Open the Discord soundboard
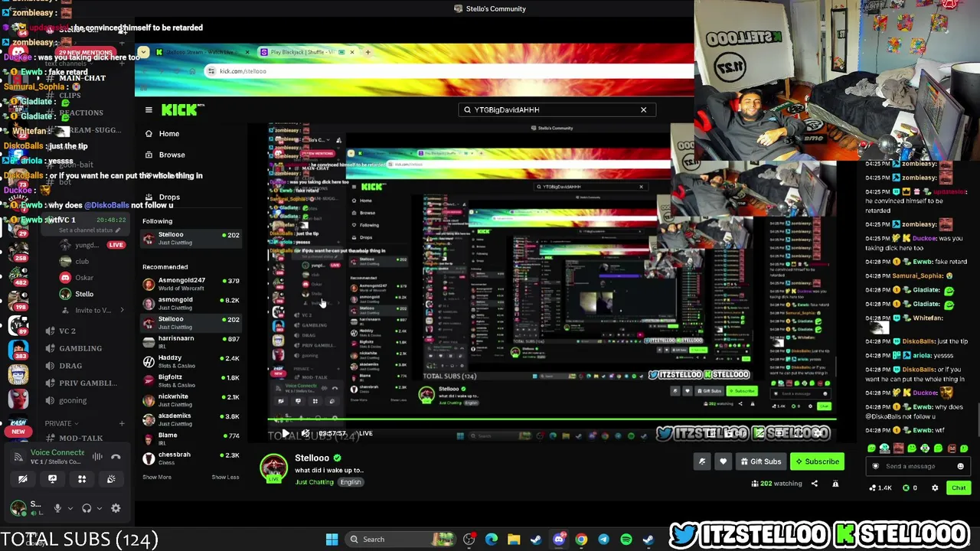The width and height of the screenshot is (980, 551). [111, 479]
